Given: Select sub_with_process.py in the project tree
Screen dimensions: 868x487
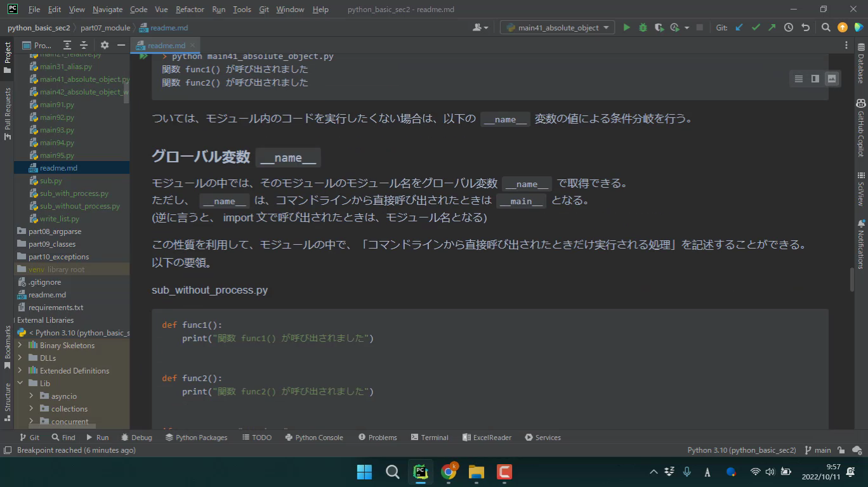Looking at the screenshot, I should [74, 193].
